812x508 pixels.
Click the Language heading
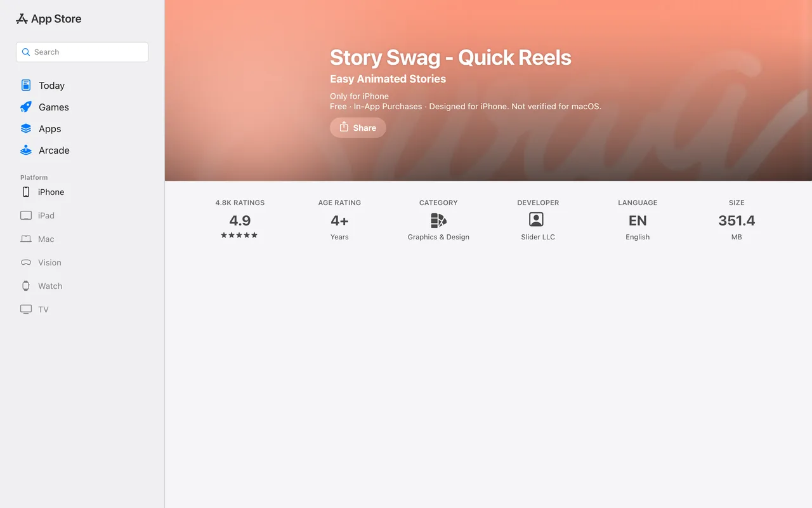click(638, 203)
